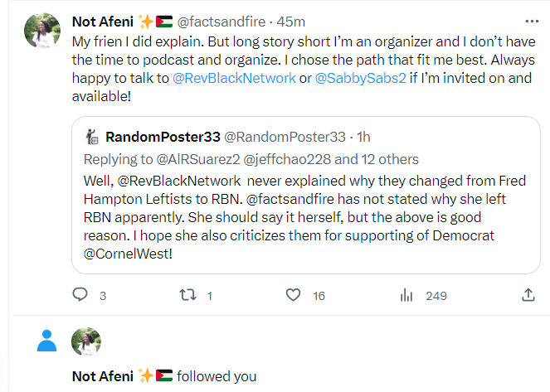Open the view analytics bar-chart icon
This screenshot has height=392, width=550.
point(406,294)
